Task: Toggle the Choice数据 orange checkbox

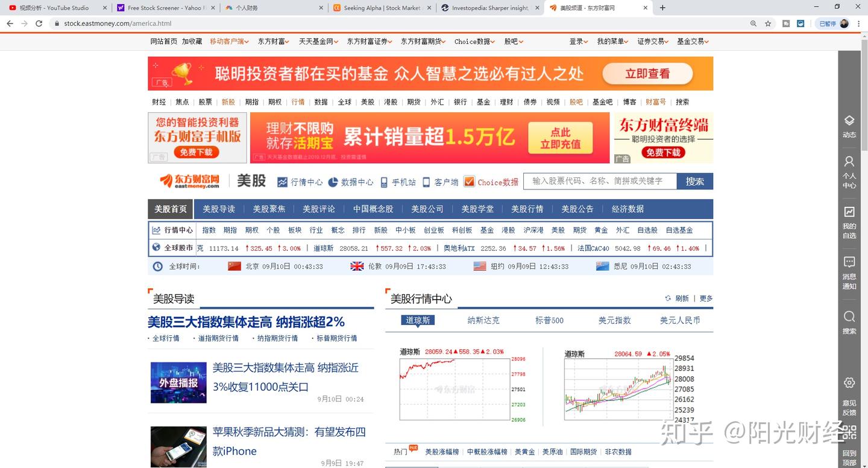Action: click(x=468, y=182)
